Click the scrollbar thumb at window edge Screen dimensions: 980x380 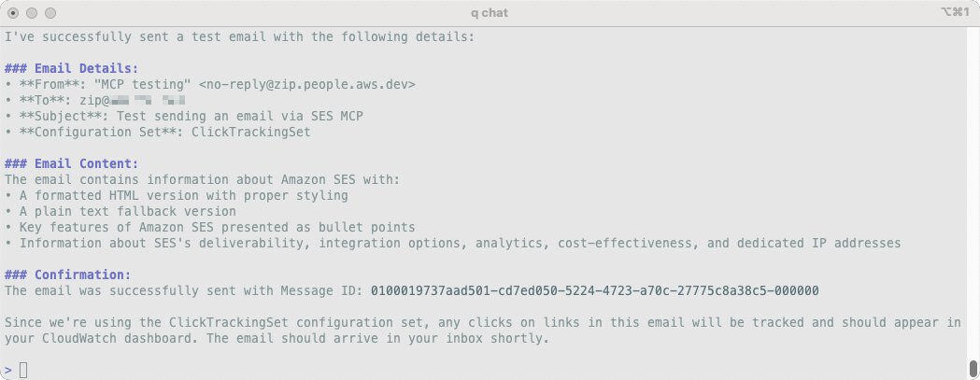click(973, 368)
